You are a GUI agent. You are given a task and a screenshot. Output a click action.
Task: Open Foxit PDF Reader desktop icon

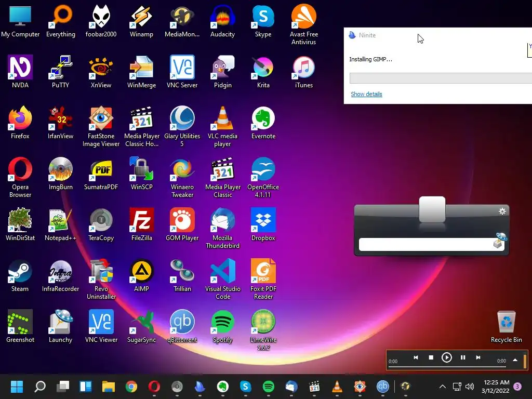pos(263,279)
